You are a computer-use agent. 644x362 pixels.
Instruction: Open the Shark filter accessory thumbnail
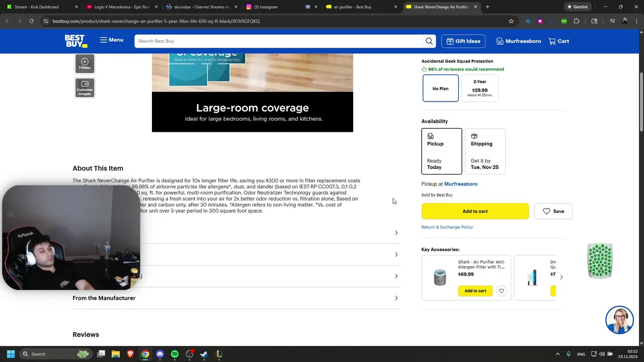(x=440, y=278)
